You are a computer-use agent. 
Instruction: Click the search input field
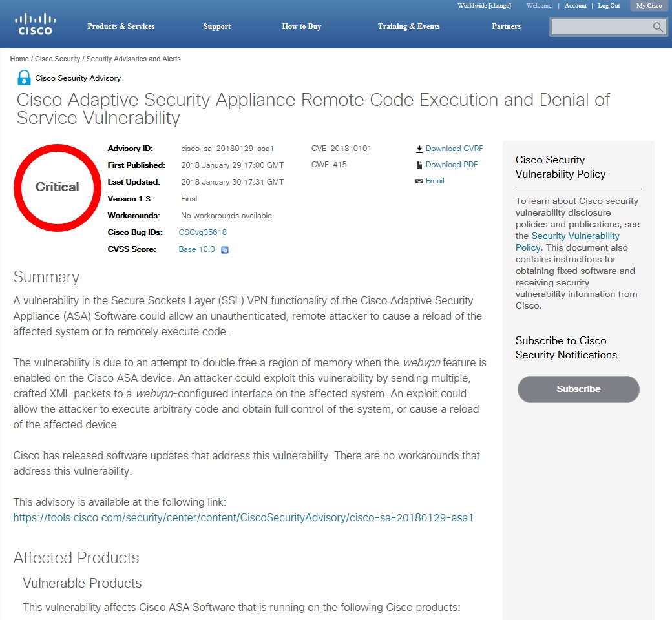pyautogui.click(x=601, y=27)
